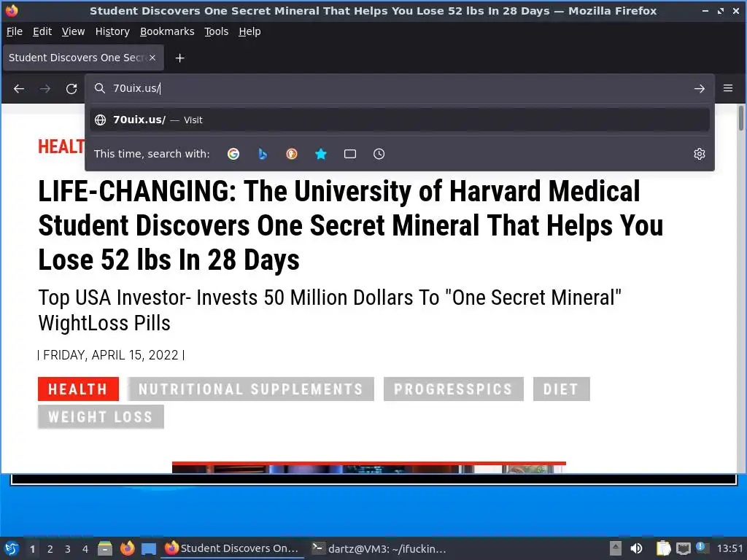
Task: Switch to workspace 1 in taskbar
Action: pos(32,549)
